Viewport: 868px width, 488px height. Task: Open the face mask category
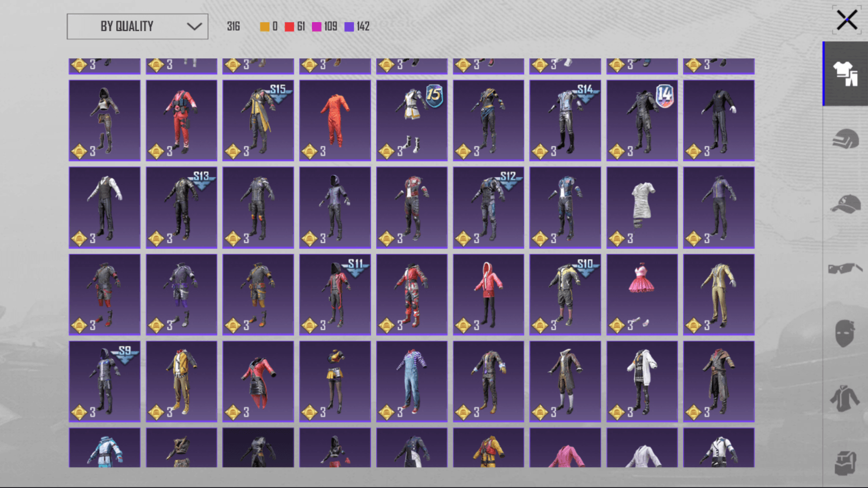click(x=844, y=333)
